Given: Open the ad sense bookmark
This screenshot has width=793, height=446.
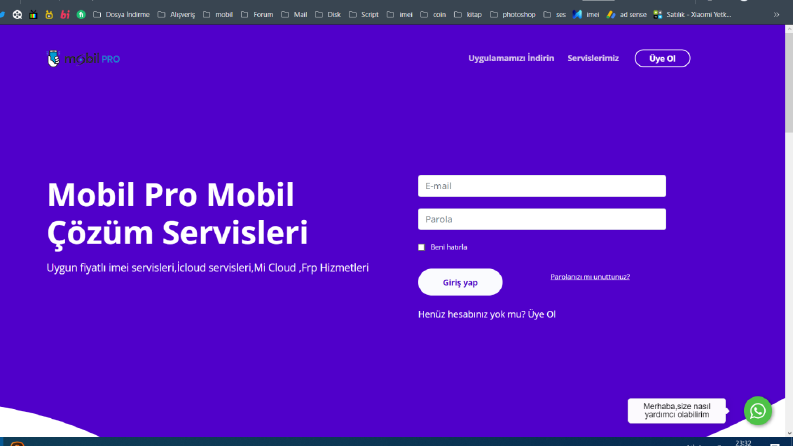Looking at the screenshot, I should click(x=627, y=15).
